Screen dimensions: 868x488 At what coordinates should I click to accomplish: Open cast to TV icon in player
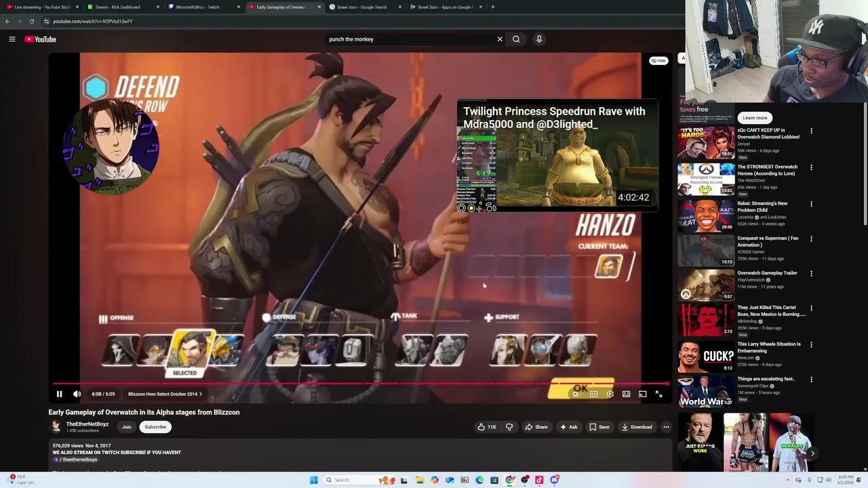click(x=642, y=394)
